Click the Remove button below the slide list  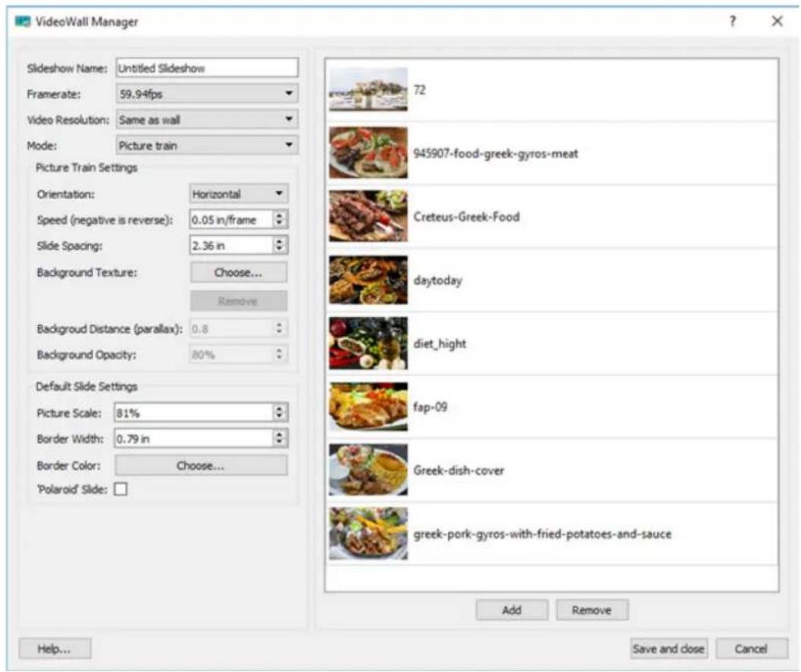click(592, 610)
